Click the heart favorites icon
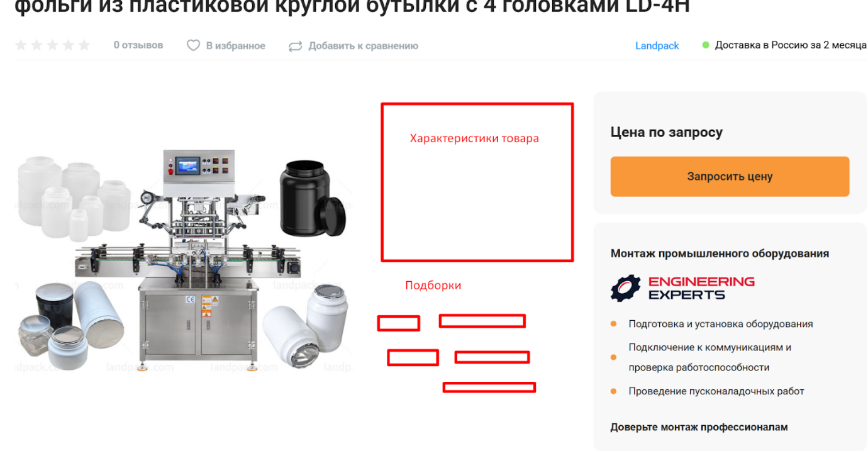 click(193, 45)
